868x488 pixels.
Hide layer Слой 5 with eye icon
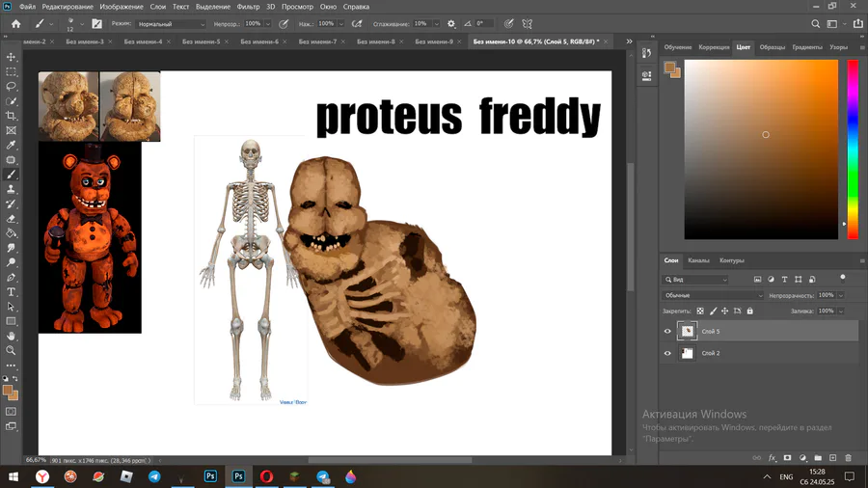click(x=667, y=332)
